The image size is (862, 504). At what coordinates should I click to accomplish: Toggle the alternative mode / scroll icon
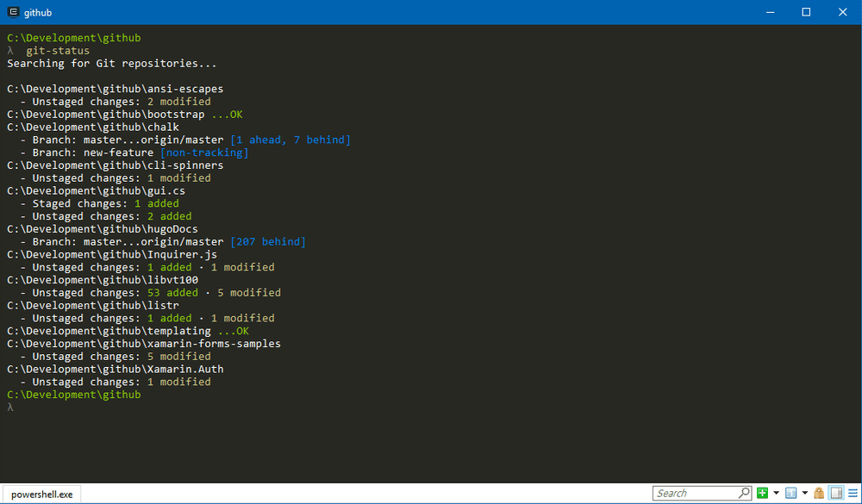click(836, 493)
